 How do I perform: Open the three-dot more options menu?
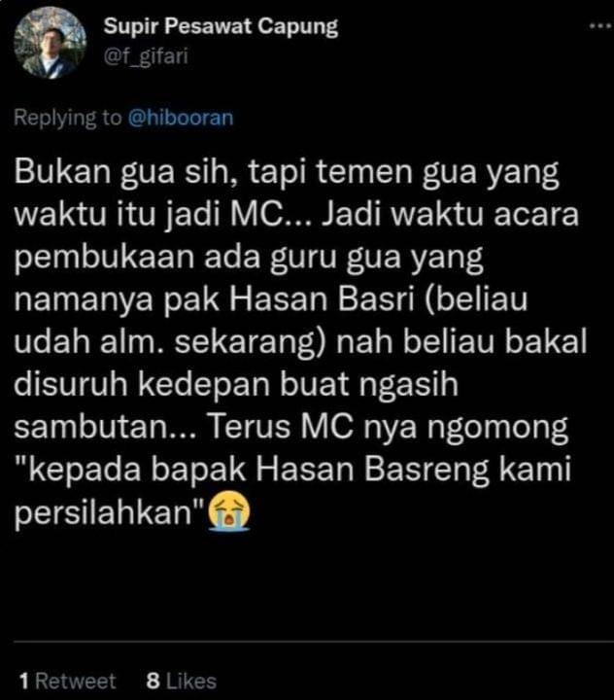(x=600, y=27)
